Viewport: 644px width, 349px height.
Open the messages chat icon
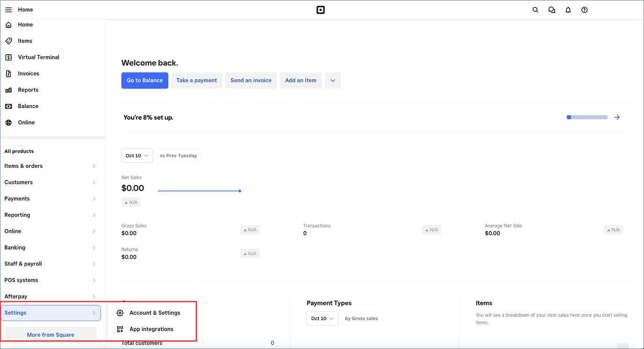[x=552, y=10]
